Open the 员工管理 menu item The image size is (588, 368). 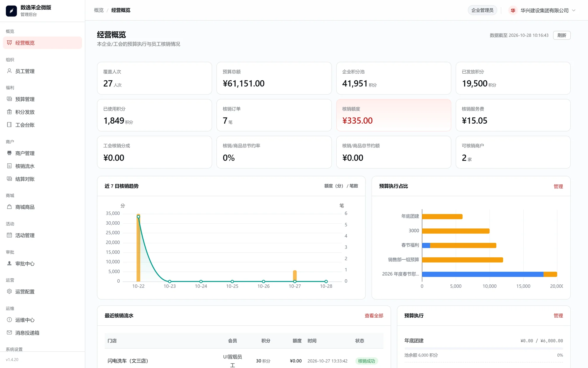pyautogui.click(x=42, y=71)
